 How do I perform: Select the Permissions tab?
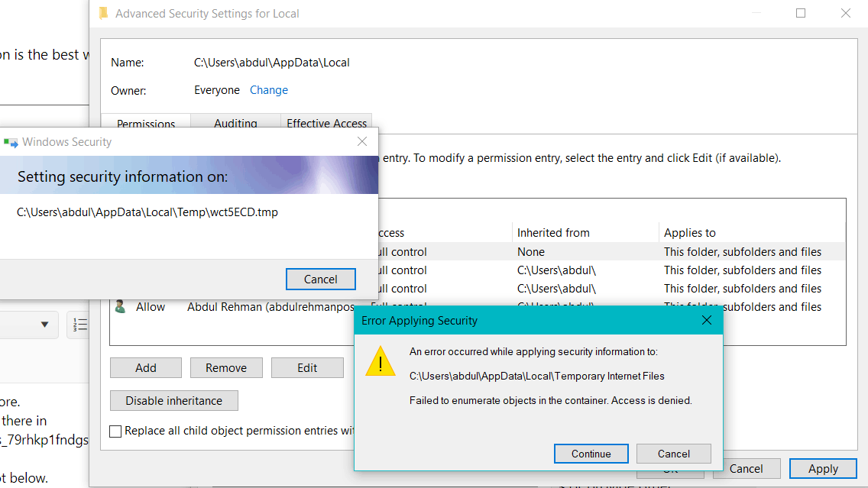tap(146, 124)
